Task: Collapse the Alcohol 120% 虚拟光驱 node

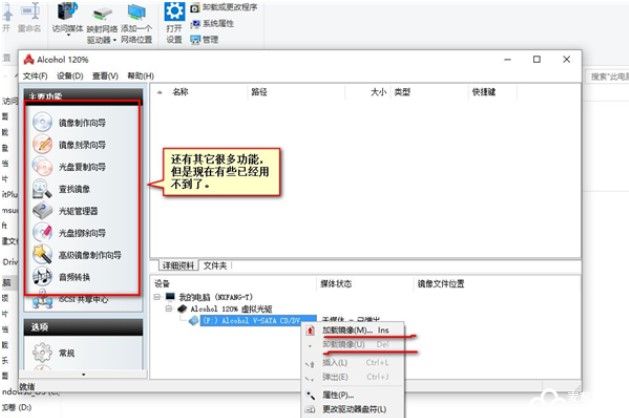Action: point(169,308)
